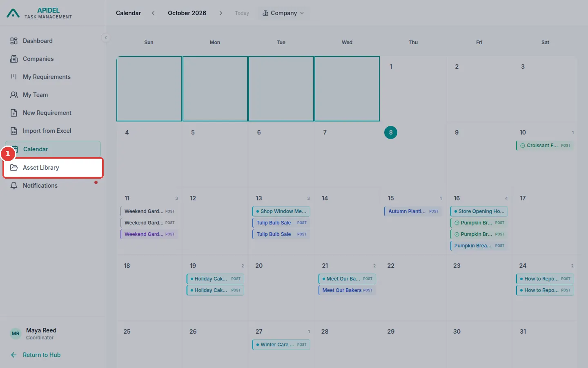Open the Meet Our Bakers post
Image resolution: width=588 pixels, height=368 pixels.
point(347,290)
